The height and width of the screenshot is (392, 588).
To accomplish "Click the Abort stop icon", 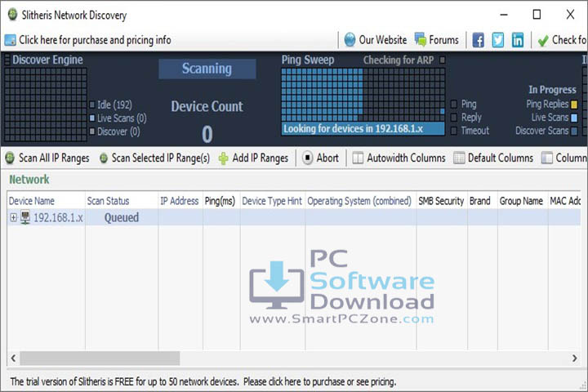I will click(307, 158).
